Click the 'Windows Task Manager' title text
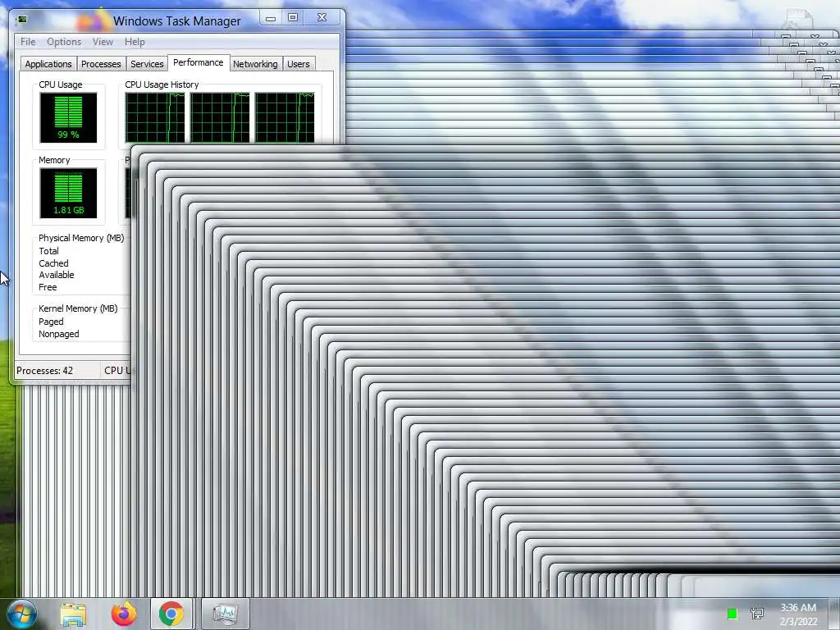 (x=177, y=21)
